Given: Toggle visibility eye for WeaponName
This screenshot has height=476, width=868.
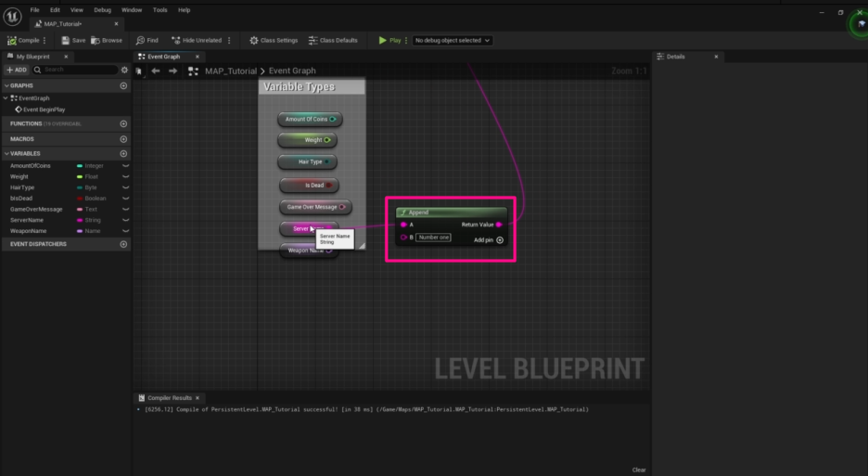Looking at the screenshot, I should point(126,231).
